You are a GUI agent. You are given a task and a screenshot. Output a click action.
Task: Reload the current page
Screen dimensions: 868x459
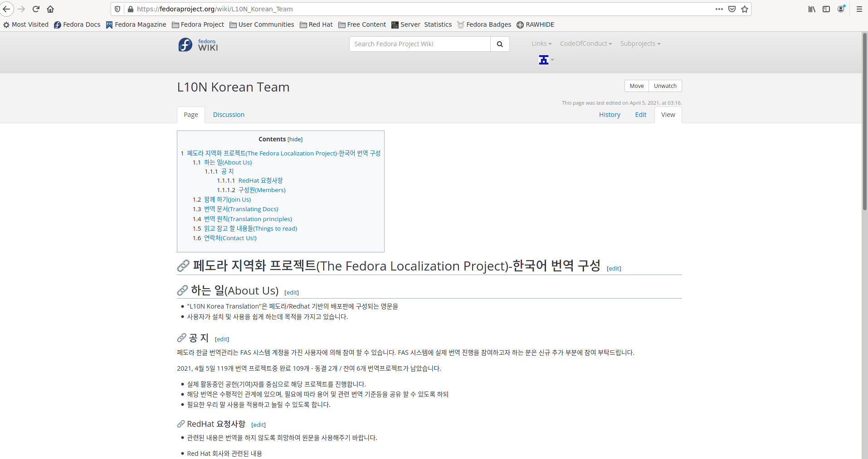[36, 9]
